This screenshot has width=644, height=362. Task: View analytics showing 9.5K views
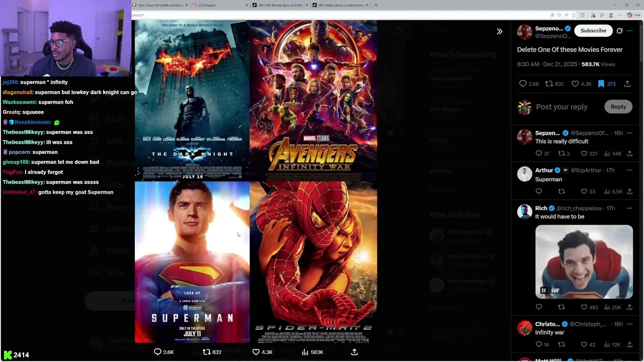pyautogui.click(x=613, y=192)
